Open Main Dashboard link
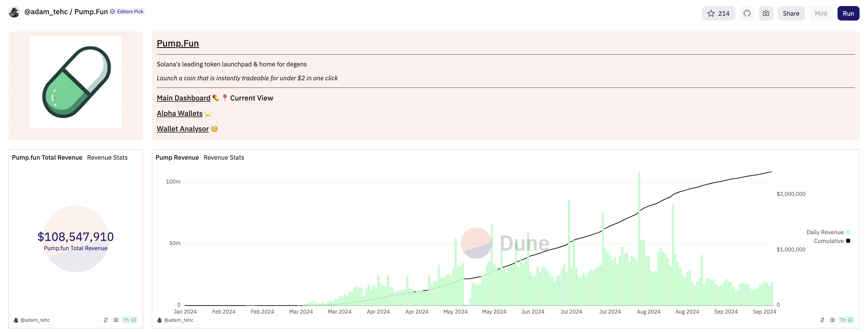868x332 pixels. pyautogui.click(x=183, y=98)
